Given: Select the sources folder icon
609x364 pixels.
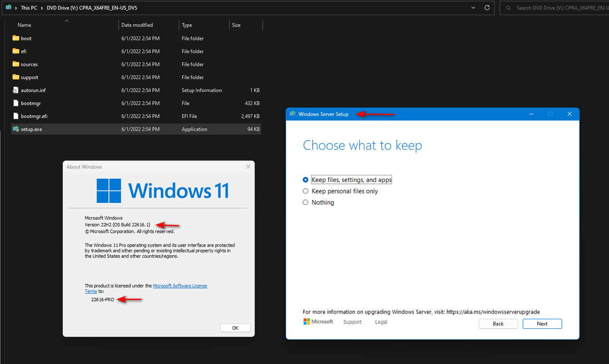Looking at the screenshot, I should point(16,64).
